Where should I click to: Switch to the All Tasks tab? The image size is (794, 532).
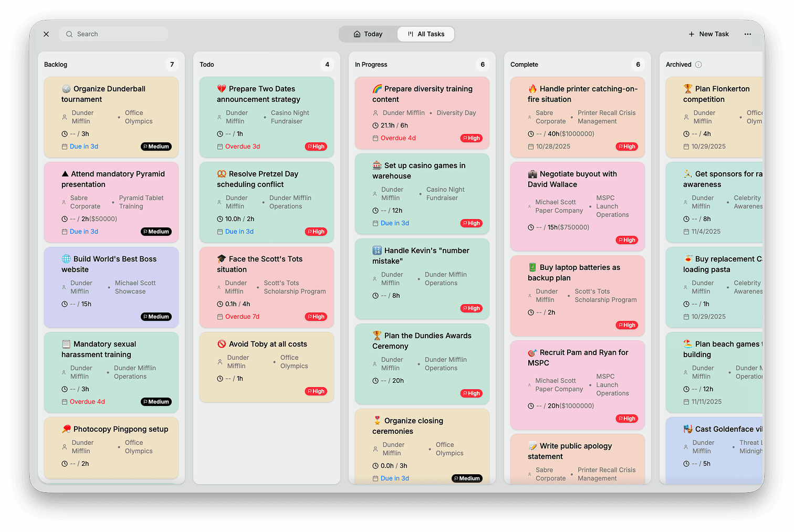tap(426, 34)
